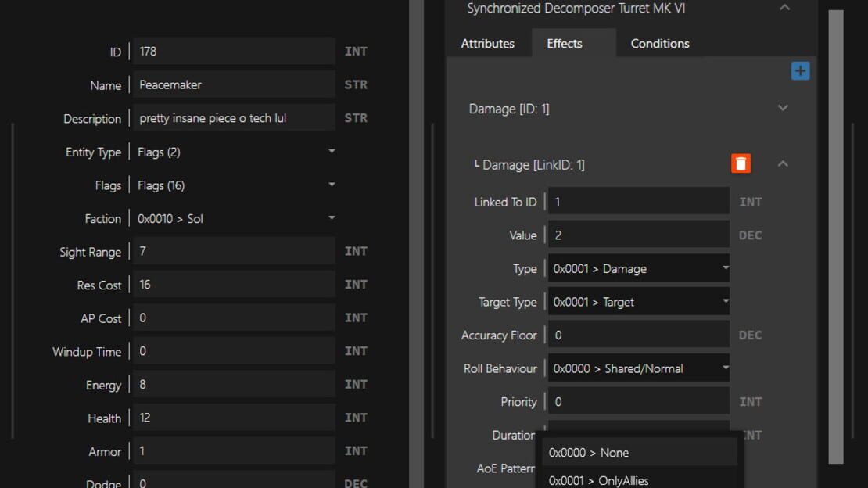The image size is (868, 488).
Task: Click the Sight Range input field
Action: (234, 252)
